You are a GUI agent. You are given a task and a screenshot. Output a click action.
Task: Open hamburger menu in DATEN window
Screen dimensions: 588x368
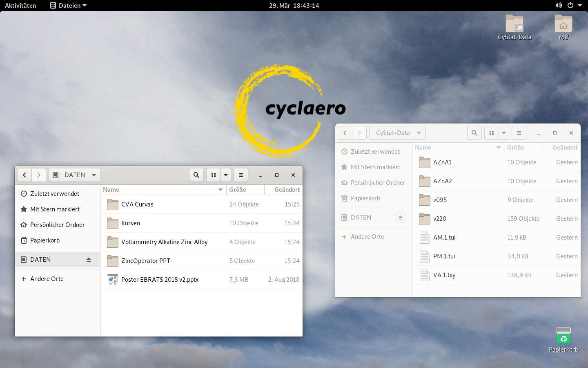[241, 175]
